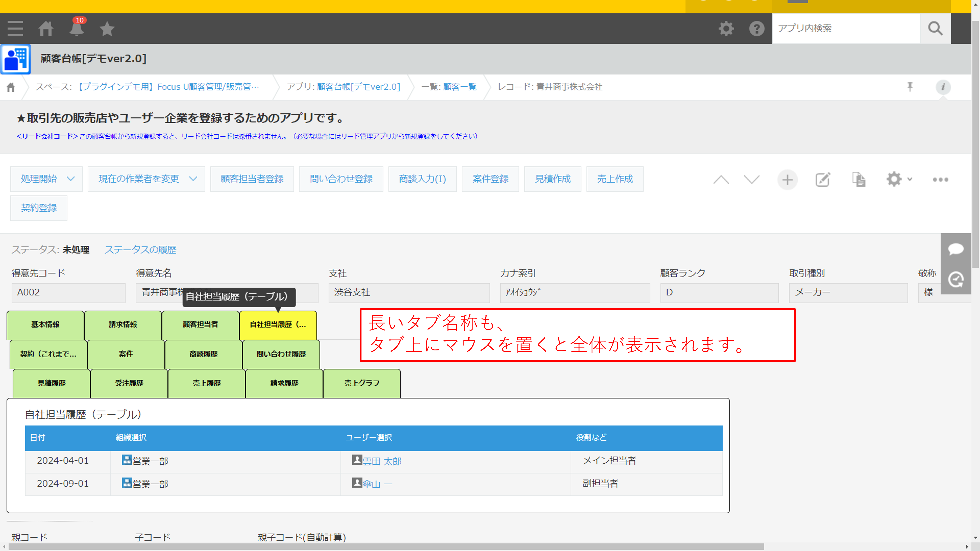Click the horizontal scrollbar at bottom
The width and height of the screenshot is (980, 551).
click(386, 547)
